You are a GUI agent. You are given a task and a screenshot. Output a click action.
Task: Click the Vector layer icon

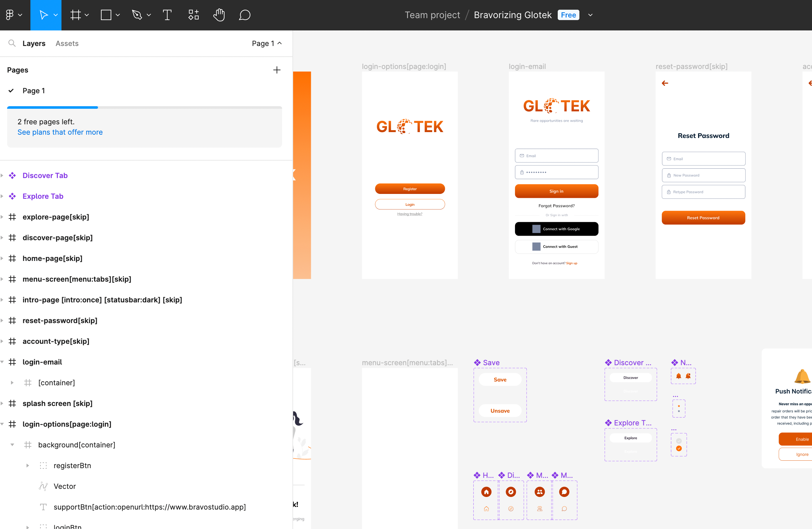(43, 486)
